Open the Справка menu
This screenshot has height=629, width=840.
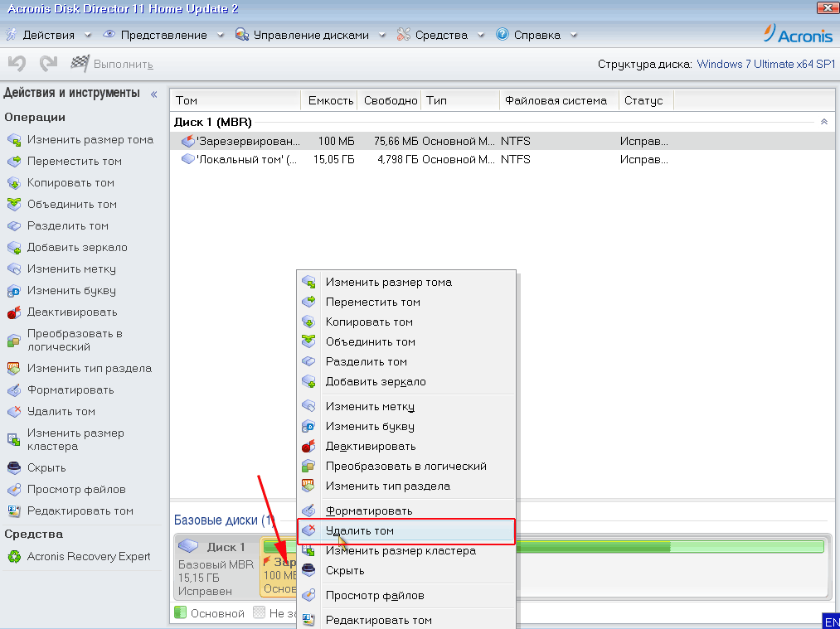click(x=537, y=36)
